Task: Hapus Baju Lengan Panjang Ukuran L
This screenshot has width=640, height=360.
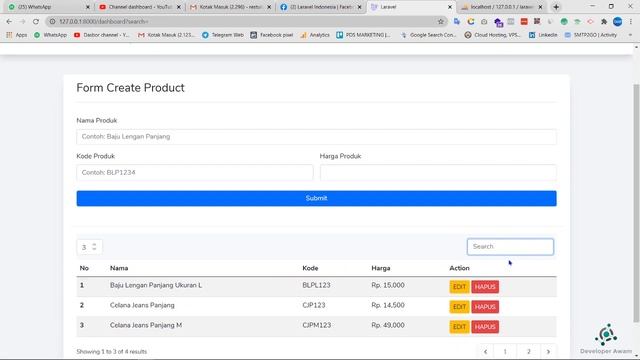Action: tap(485, 287)
